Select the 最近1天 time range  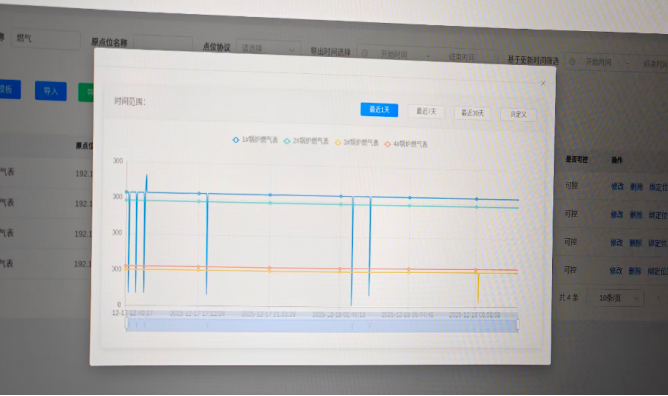[379, 109]
